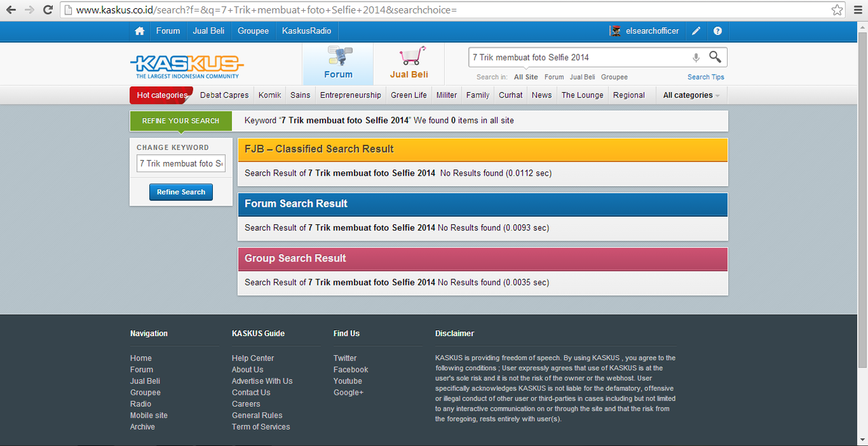Screen dimensions: 868x446
Task: Open The Lounge category
Action: pos(583,96)
